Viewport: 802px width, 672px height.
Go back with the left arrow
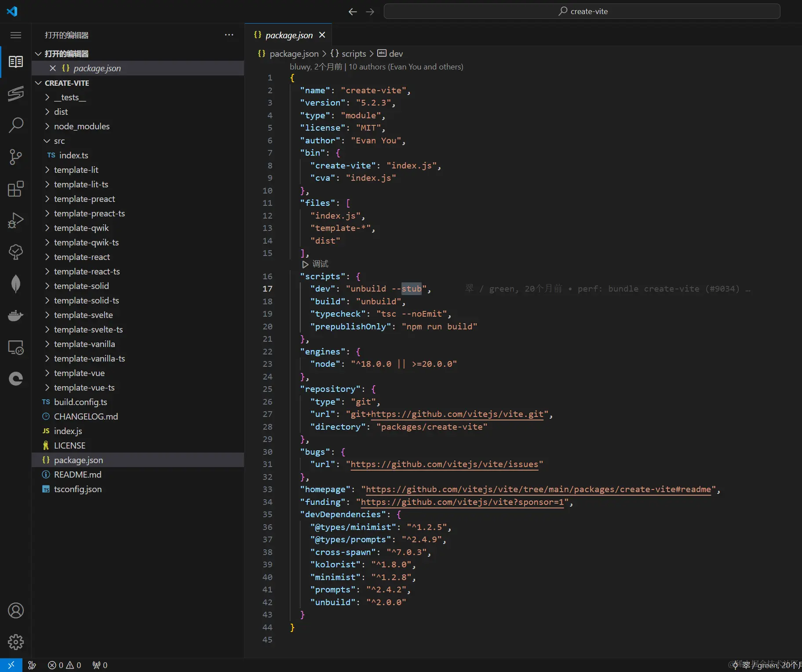[353, 11]
